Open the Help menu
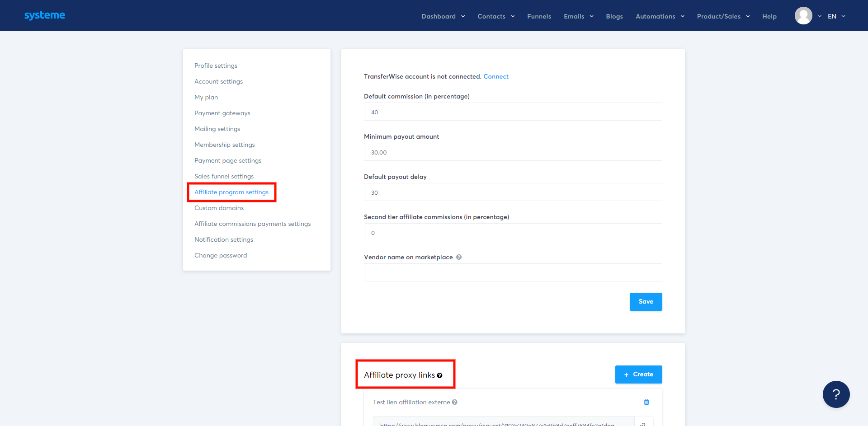The width and height of the screenshot is (868, 426). 769,16
